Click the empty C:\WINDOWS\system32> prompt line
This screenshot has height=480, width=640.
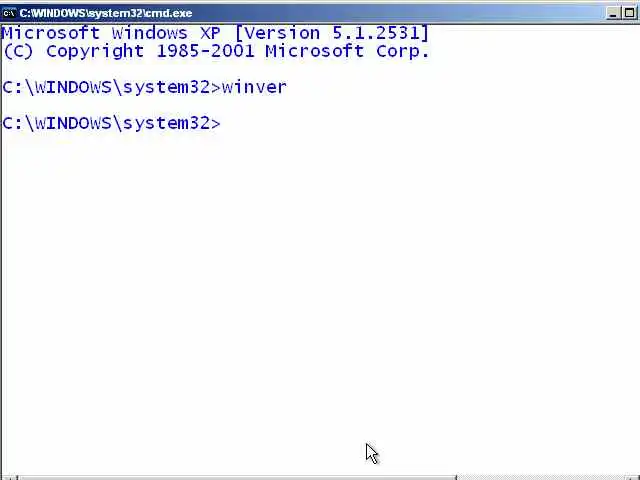(111, 123)
